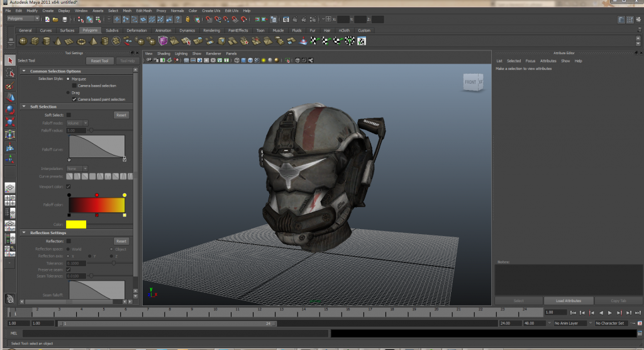Open the Polygons menu set dropdown
Viewport: 644px width, 350px height.
[x=23, y=19]
